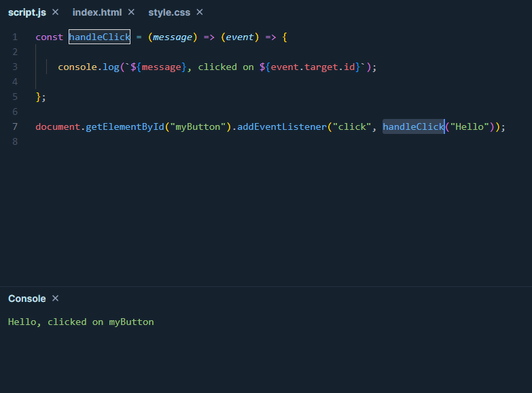Click getElementById on line 7
Screen dimensions: 532x393
point(125,126)
